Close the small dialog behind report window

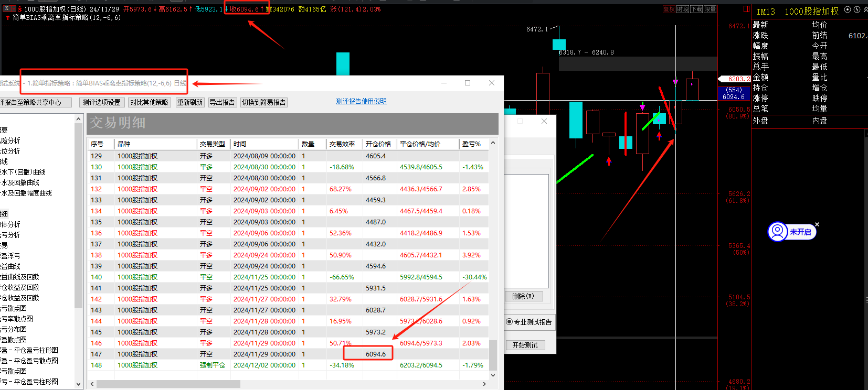[x=544, y=121]
